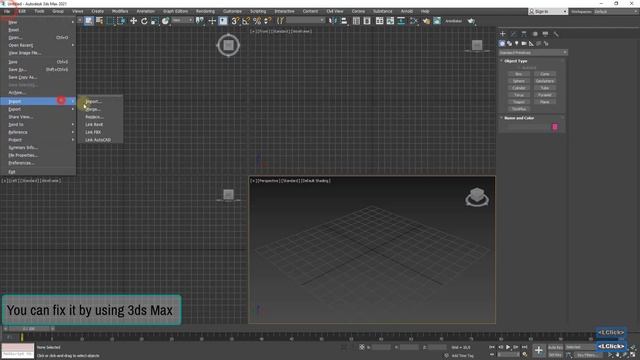Viewport: 640px width, 360px height.
Task: Activate the Select Object tool
Action: tap(89, 21)
